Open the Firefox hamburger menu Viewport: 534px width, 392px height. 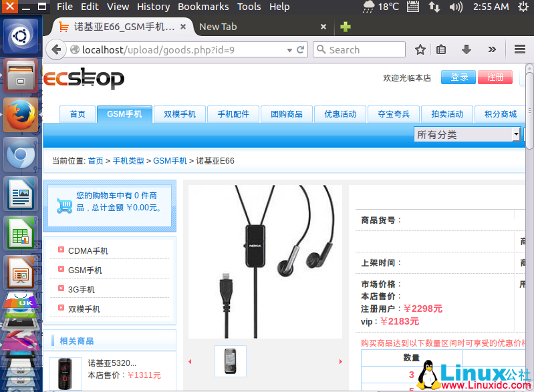tap(520, 49)
